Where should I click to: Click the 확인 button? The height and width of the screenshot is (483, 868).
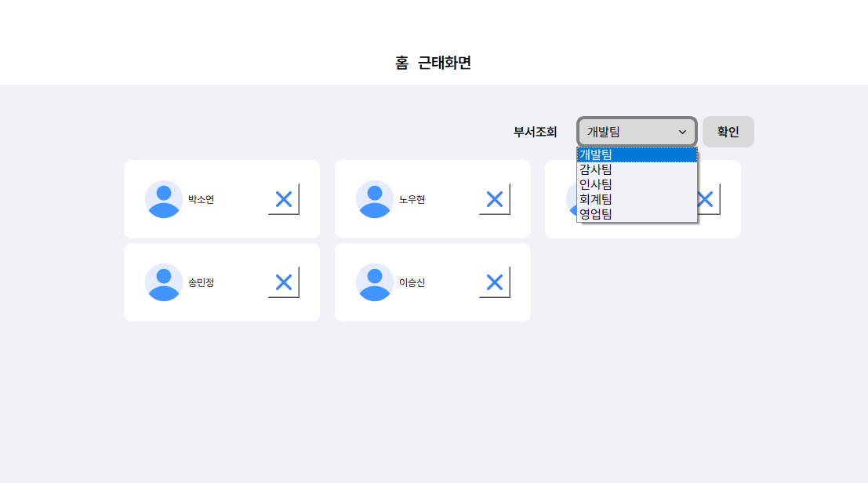tap(728, 132)
